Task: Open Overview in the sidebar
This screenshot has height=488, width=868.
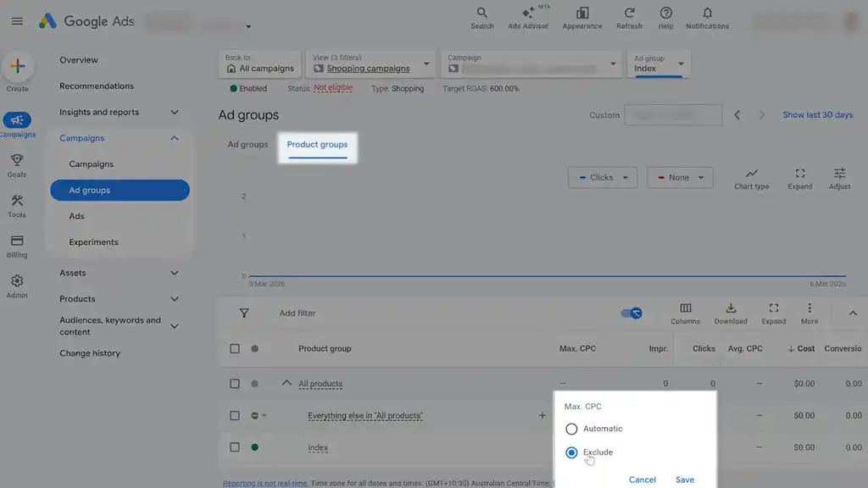Action: point(79,60)
